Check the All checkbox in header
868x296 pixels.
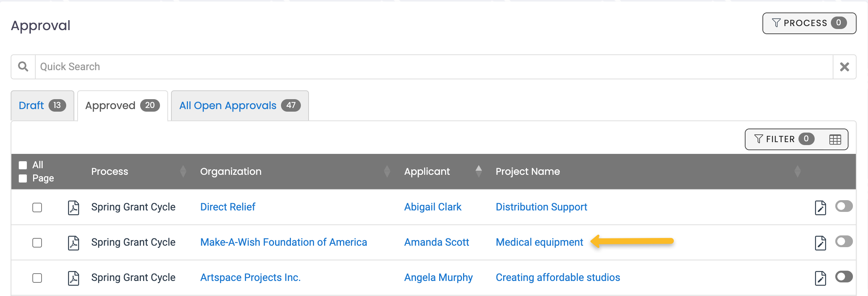point(23,165)
